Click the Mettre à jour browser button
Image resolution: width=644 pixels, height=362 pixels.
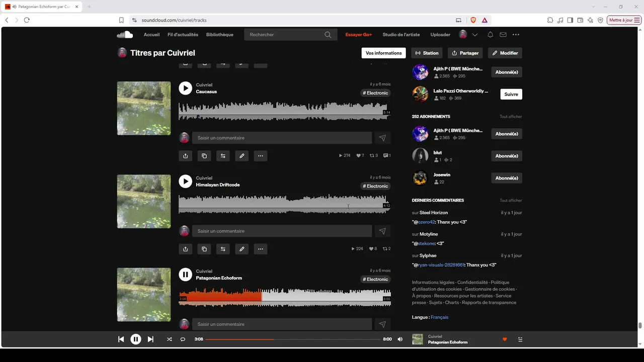(624, 20)
